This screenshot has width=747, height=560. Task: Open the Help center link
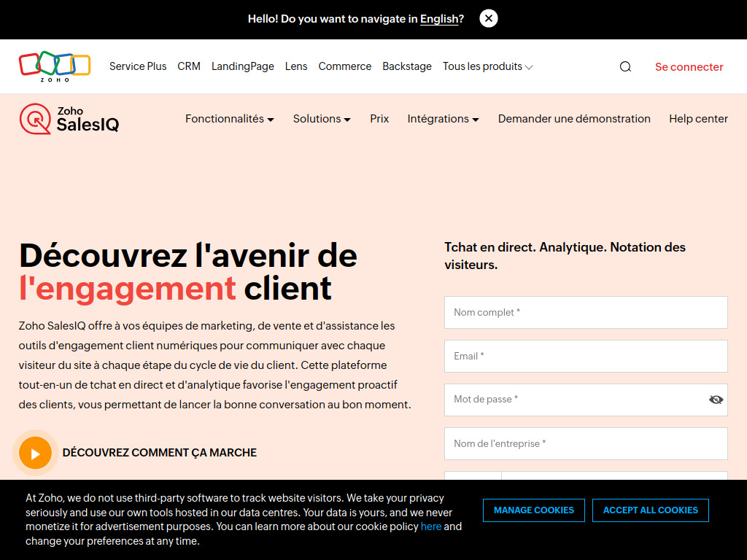point(698,119)
